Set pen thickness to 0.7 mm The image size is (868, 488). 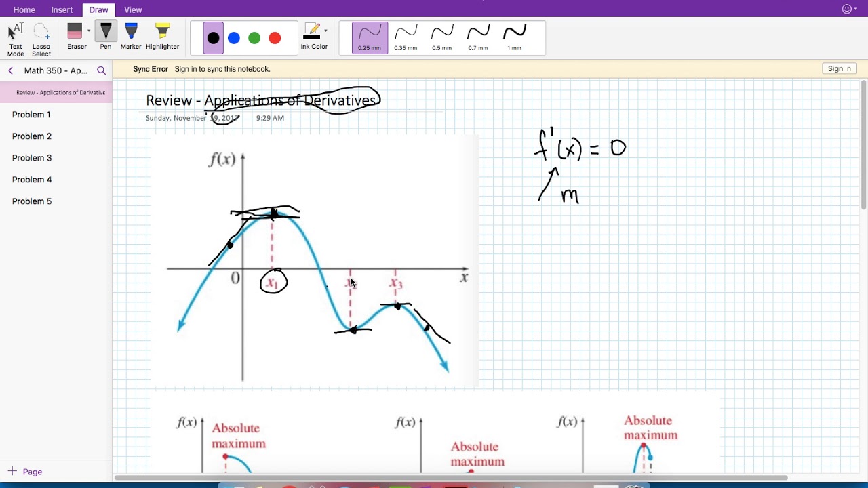click(x=477, y=38)
